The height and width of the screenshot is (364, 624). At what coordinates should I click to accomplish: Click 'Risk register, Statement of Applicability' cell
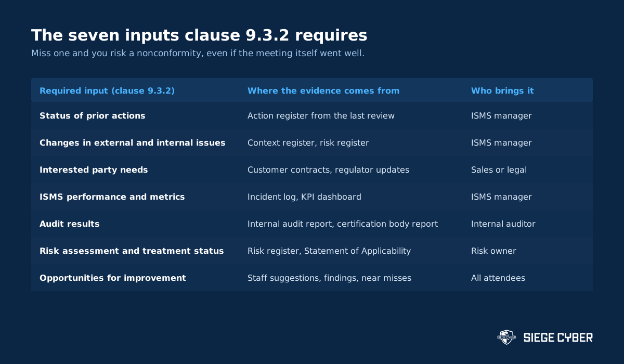329,251
